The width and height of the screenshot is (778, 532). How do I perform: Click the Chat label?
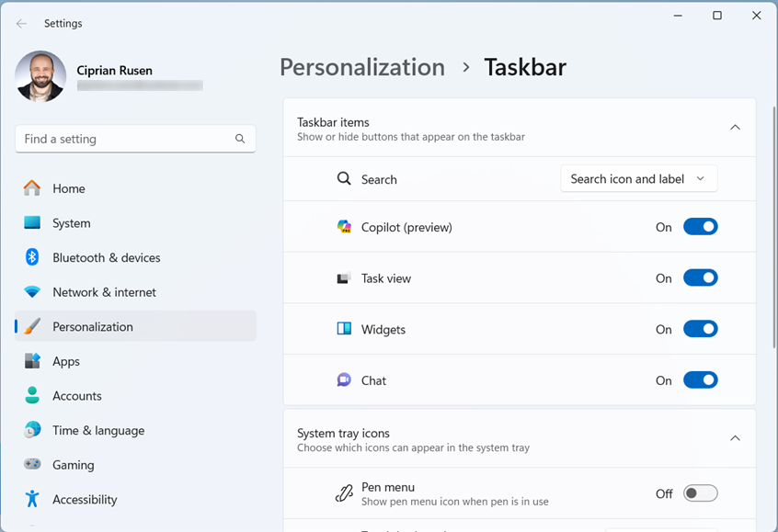373,380
